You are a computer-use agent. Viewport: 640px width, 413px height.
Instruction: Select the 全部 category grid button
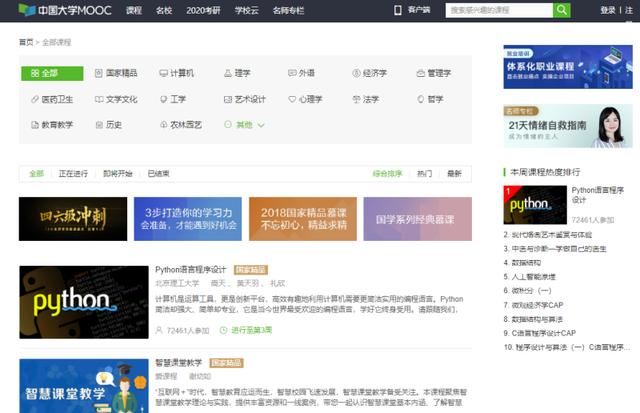pyautogui.click(x=52, y=73)
